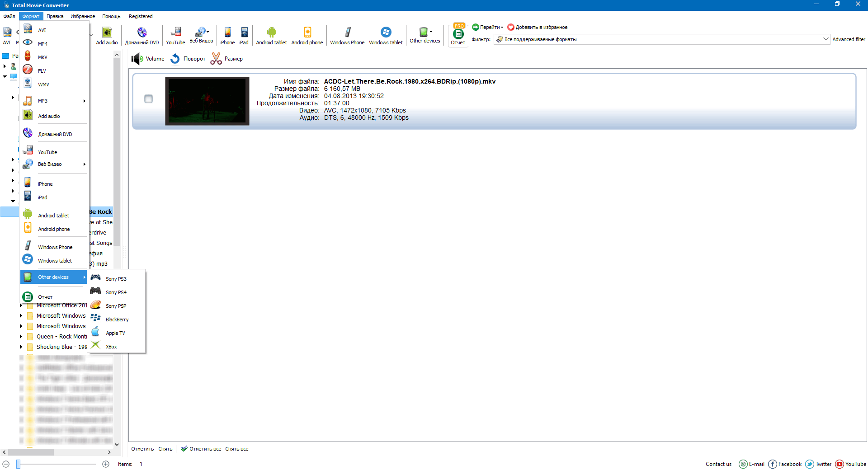
Task: Select Android phone menu entry
Action: 54,229
